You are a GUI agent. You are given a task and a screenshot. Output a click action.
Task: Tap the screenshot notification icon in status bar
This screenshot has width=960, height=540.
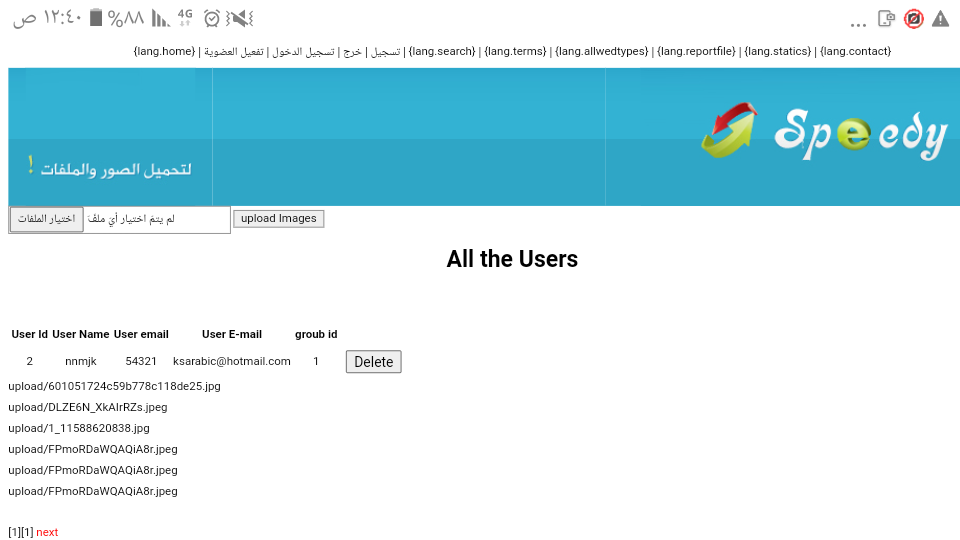tap(886, 19)
